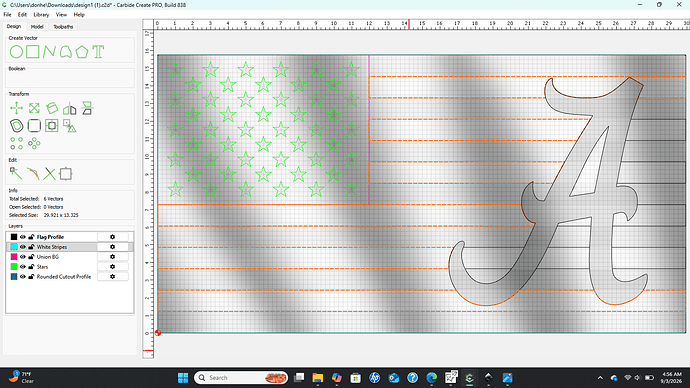The width and height of the screenshot is (690, 388).
Task: Open settings gear for Stars layer
Action: click(x=112, y=267)
